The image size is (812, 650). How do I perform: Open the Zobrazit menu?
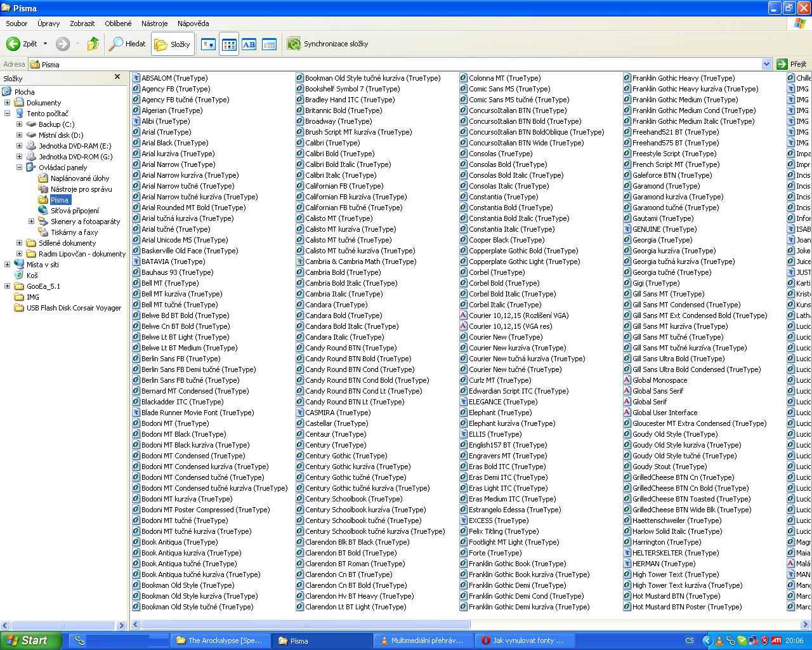82,23
